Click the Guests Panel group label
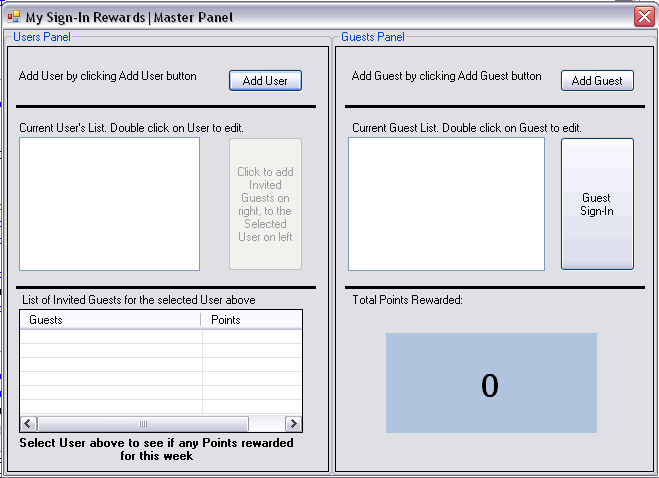Screen dimensions: 659x478 tap(373, 37)
